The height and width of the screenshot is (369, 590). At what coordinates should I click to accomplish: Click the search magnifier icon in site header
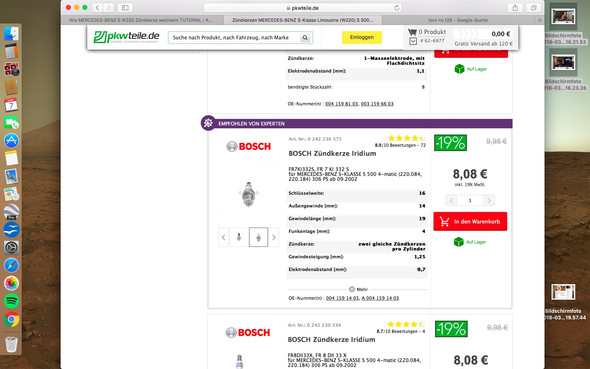tap(305, 38)
